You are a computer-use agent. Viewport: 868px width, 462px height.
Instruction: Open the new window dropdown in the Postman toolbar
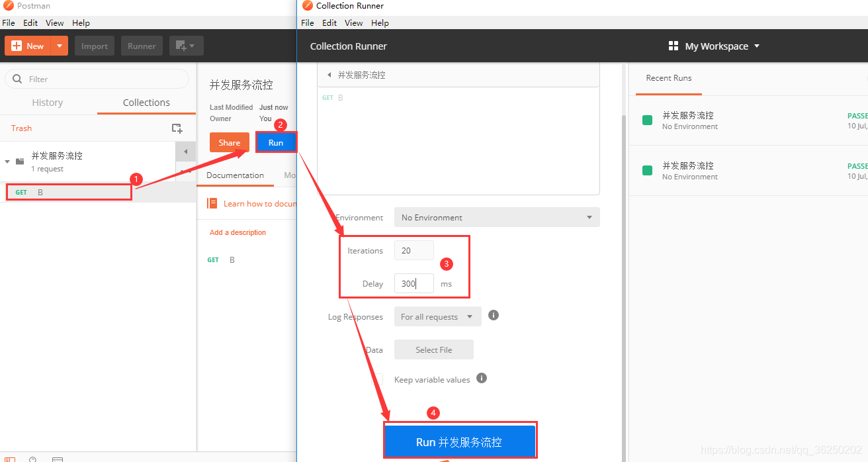point(187,46)
